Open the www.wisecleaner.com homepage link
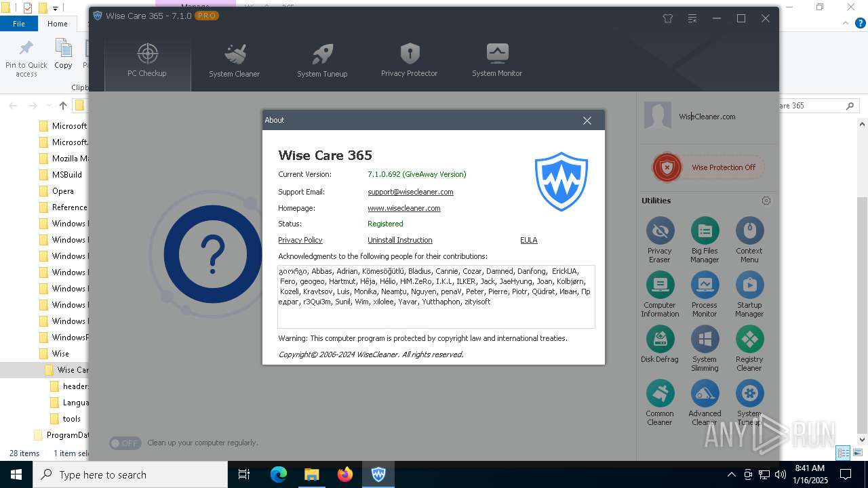Screen dimensions: 868x488 point(404,208)
